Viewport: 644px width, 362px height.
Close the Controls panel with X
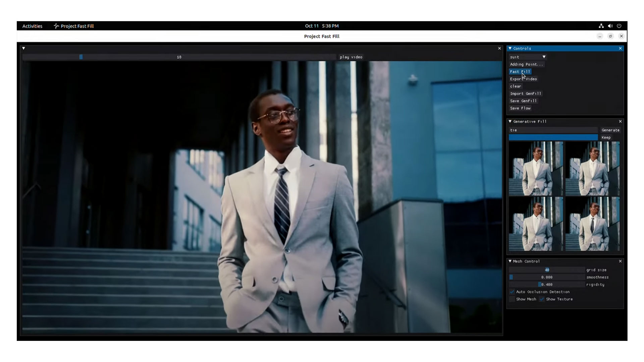pyautogui.click(x=620, y=48)
